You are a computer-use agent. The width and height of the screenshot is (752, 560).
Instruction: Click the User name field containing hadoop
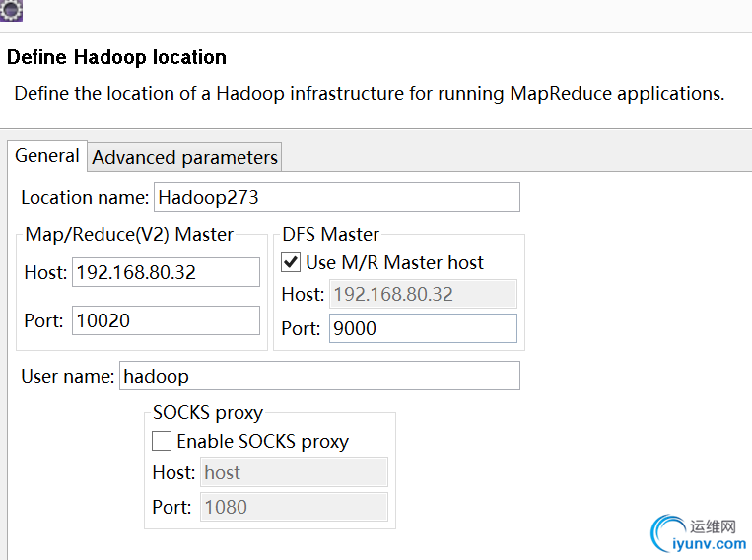click(319, 376)
